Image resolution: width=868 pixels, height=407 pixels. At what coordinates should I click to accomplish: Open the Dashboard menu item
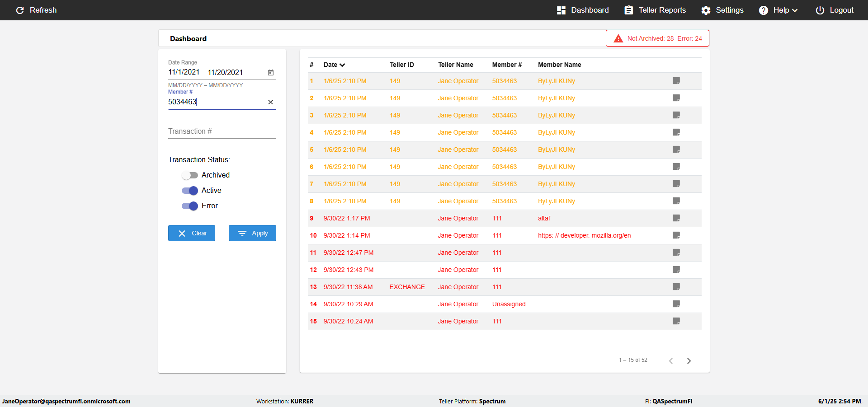583,10
